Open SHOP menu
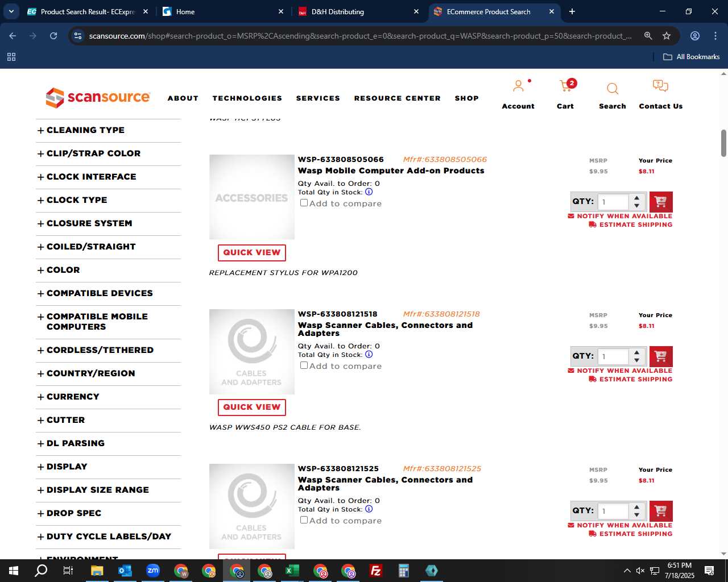Image resolution: width=728 pixels, height=582 pixels. point(467,98)
